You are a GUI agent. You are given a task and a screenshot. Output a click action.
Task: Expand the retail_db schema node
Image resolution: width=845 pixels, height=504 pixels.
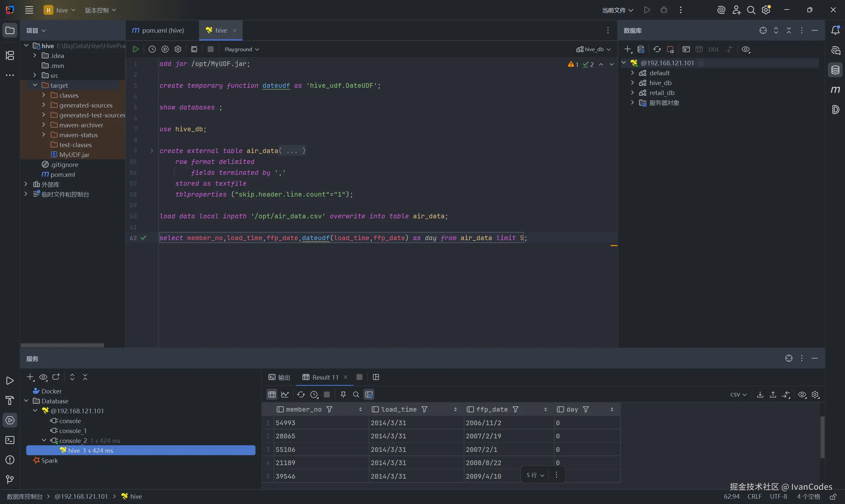pos(632,93)
